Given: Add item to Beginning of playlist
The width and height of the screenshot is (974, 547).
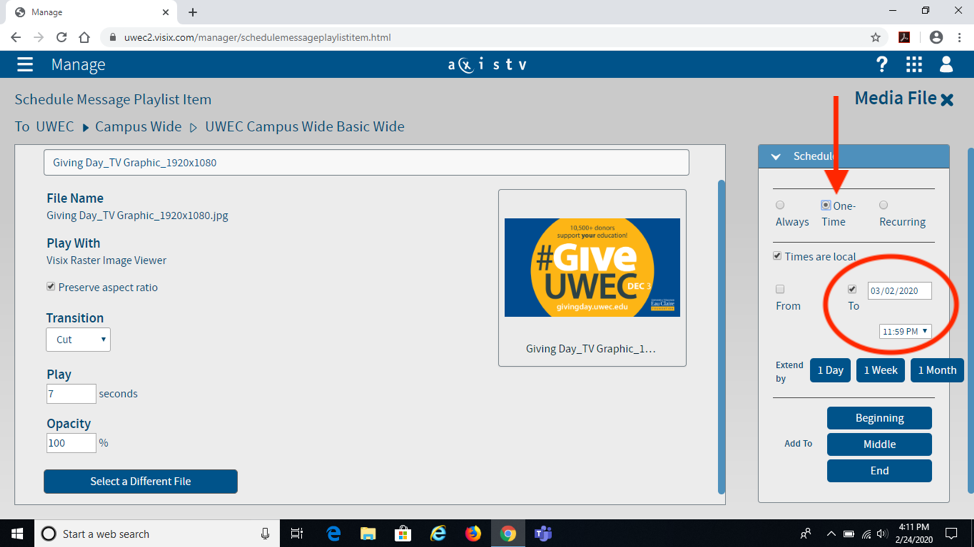Looking at the screenshot, I should coord(879,418).
